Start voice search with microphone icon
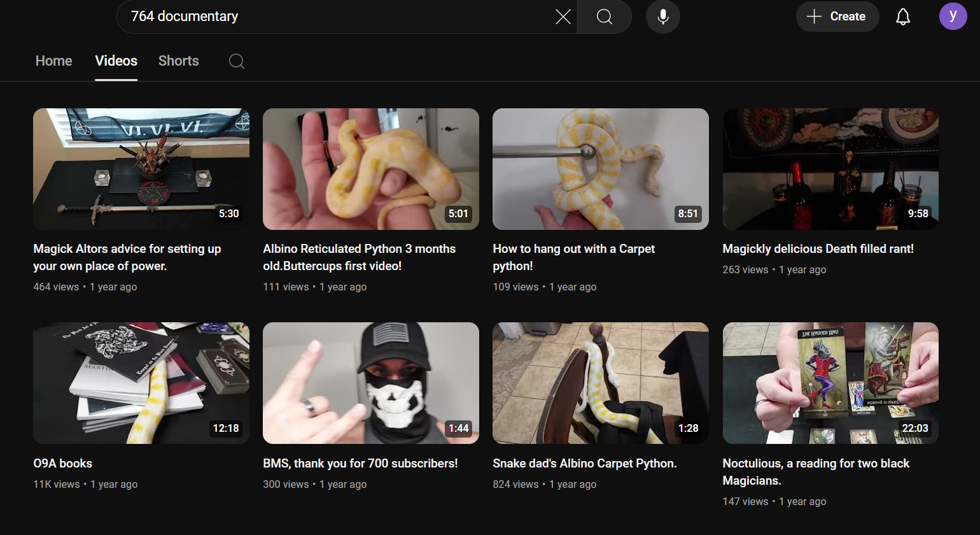This screenshot has height=535, width=980. 663,17
